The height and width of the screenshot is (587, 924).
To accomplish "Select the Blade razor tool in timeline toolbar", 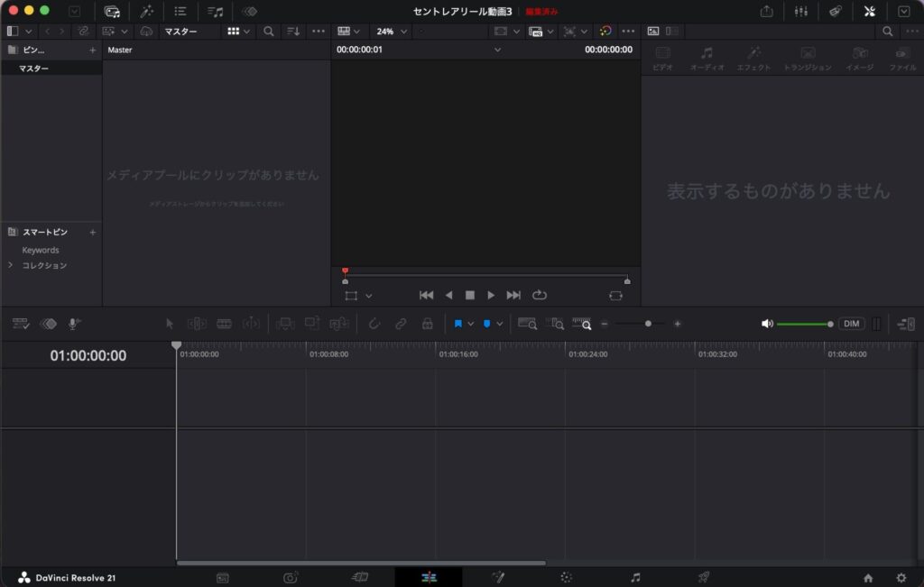I will point(224,324).
